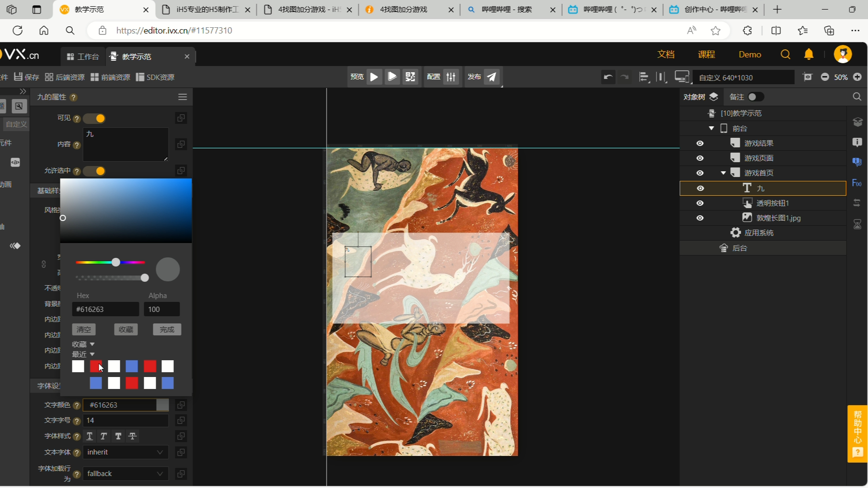Click the 收藏 button
The height and width of the screenshot is (488, 868).
[126, 329]
